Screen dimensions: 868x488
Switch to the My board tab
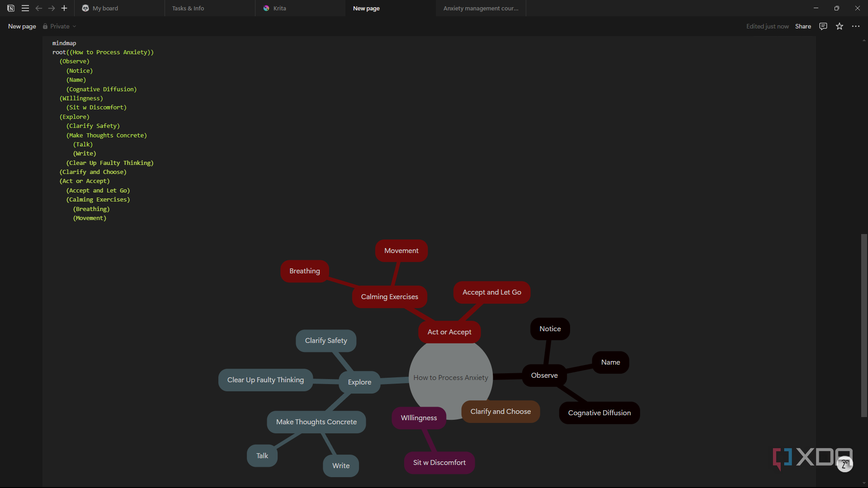pos(120,8)
